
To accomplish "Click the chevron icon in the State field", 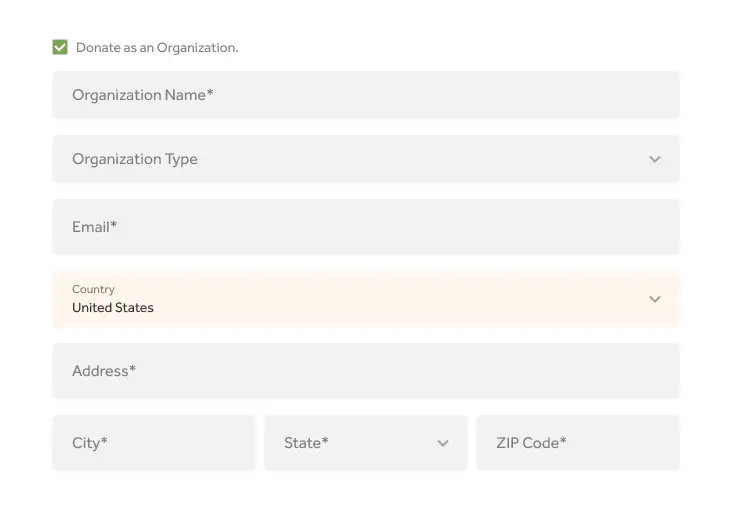I will click(443, 443).
